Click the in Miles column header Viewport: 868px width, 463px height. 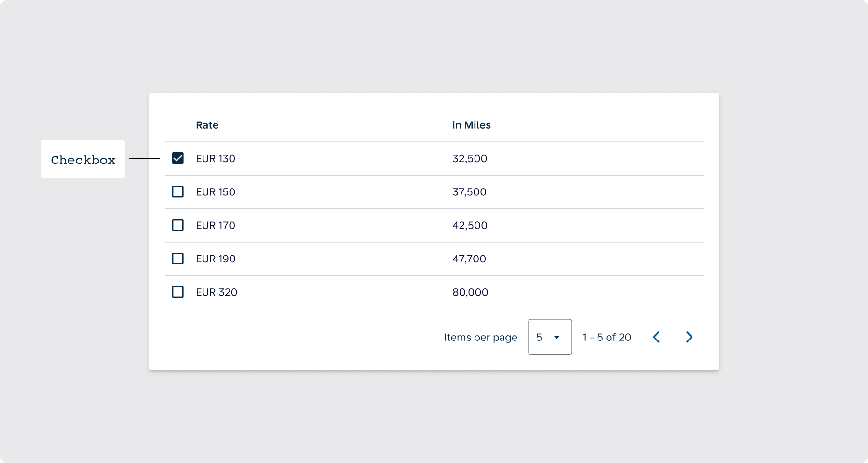(471, 125)
